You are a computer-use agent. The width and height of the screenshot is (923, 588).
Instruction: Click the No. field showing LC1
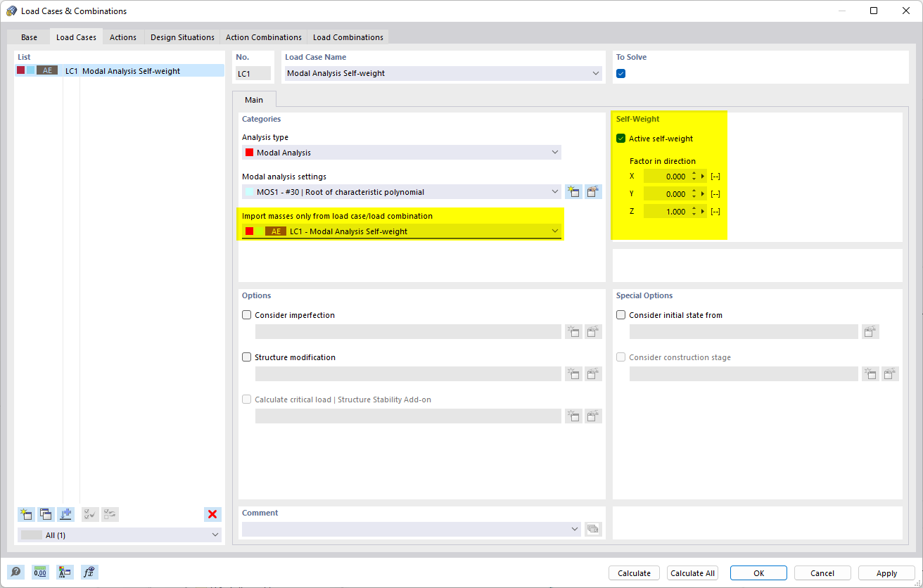[x=253, y=73]
